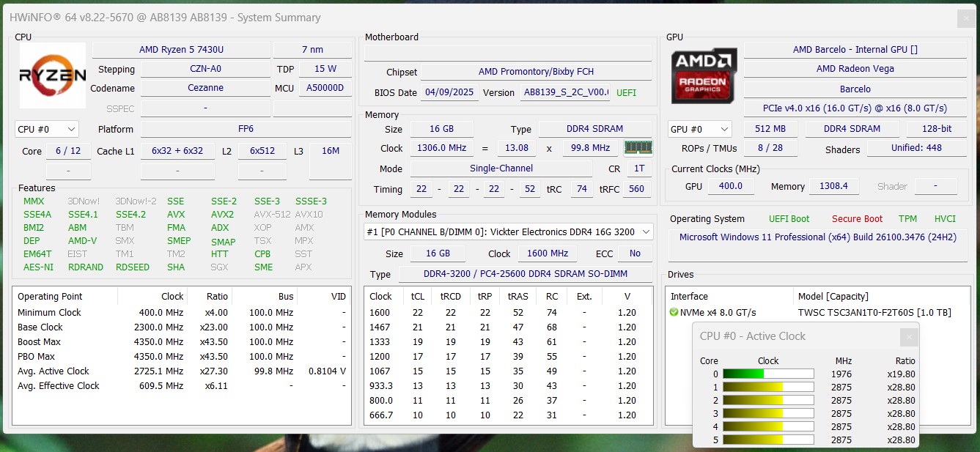Click the AMD Radeon Vega field
Screen dimensions: 980x452
coord(855,69)
